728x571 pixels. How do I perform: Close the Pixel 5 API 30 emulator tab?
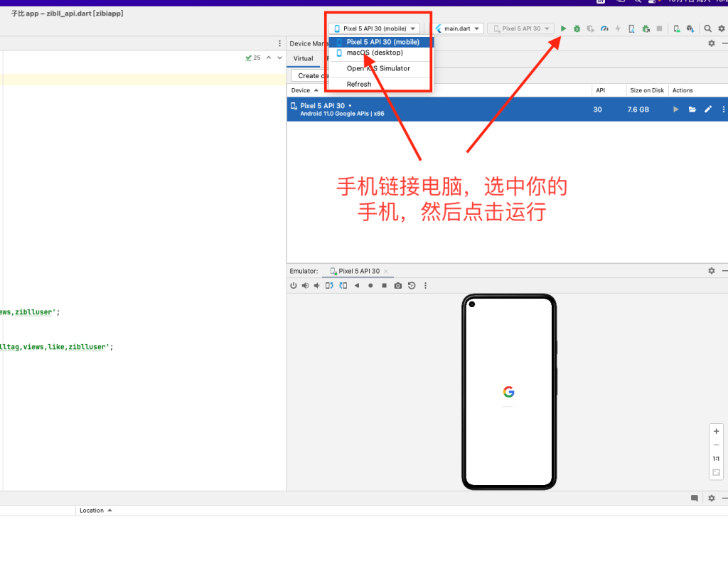[x=386, y=271]
